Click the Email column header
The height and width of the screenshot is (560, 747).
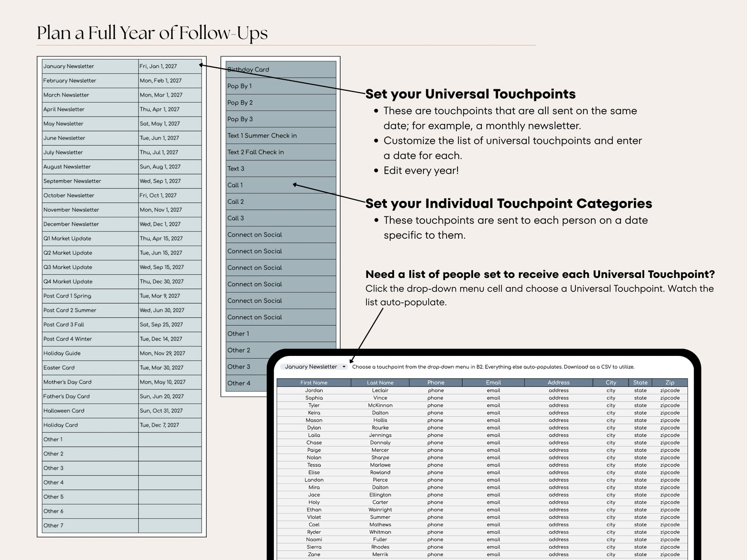click(494, 383)
